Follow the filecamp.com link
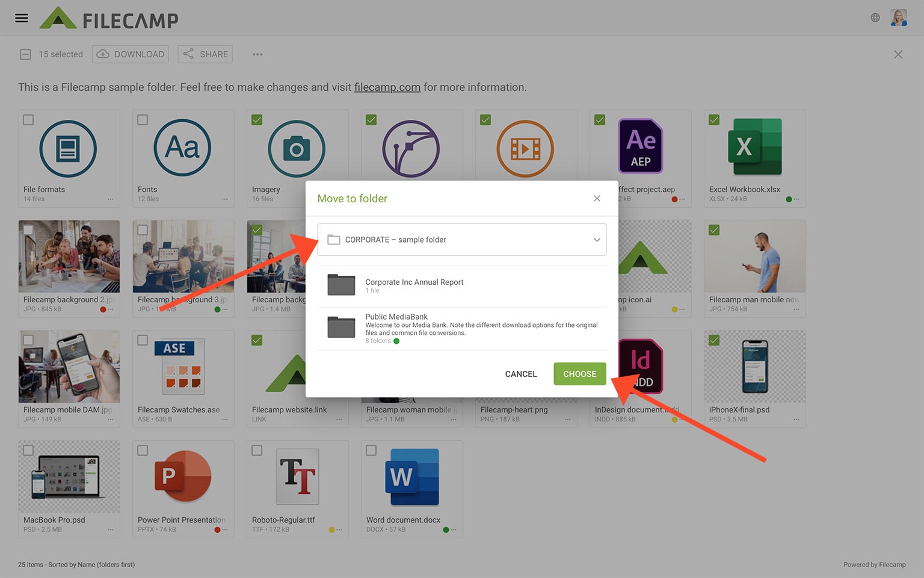The width and height of the screenshot is (924, 578). tap(387, 87)
